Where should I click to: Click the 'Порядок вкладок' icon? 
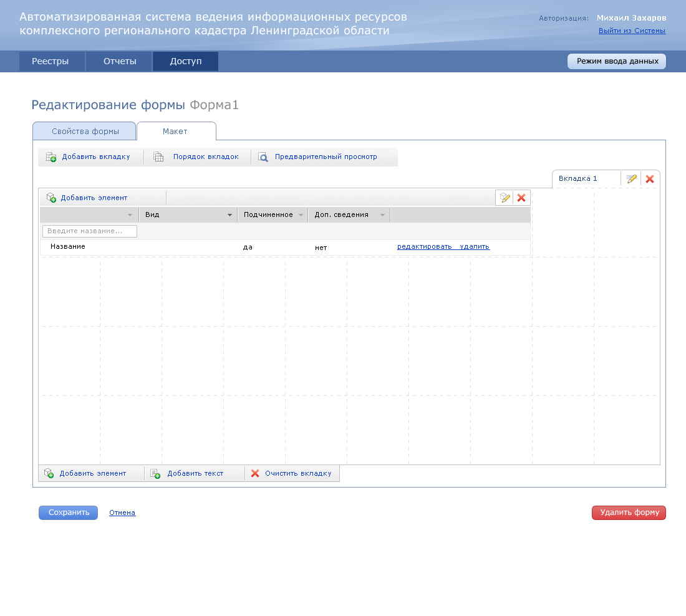pyautogui.click(x=158, y=157)
